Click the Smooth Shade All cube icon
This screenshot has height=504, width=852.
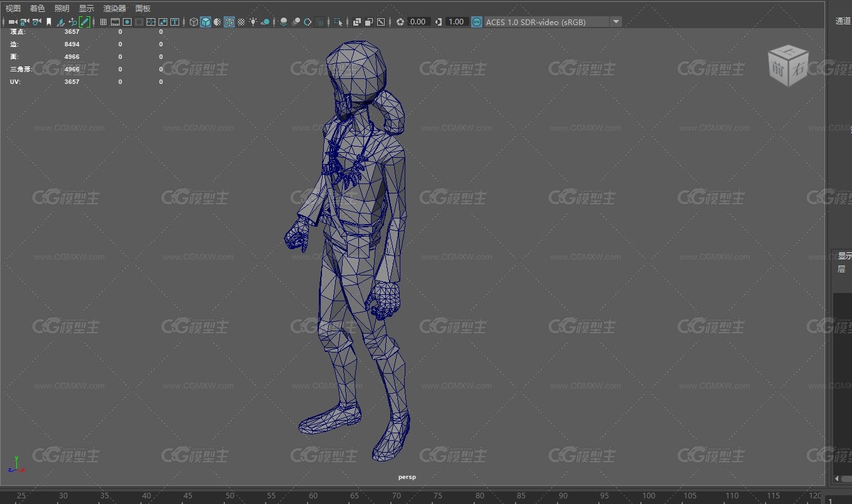[205, 22]
